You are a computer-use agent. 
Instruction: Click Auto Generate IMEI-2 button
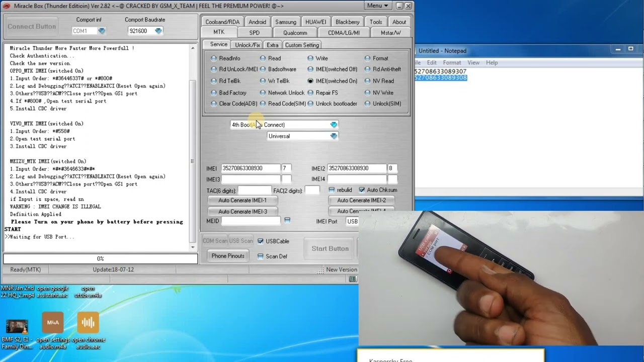click(x=361, y=200)
